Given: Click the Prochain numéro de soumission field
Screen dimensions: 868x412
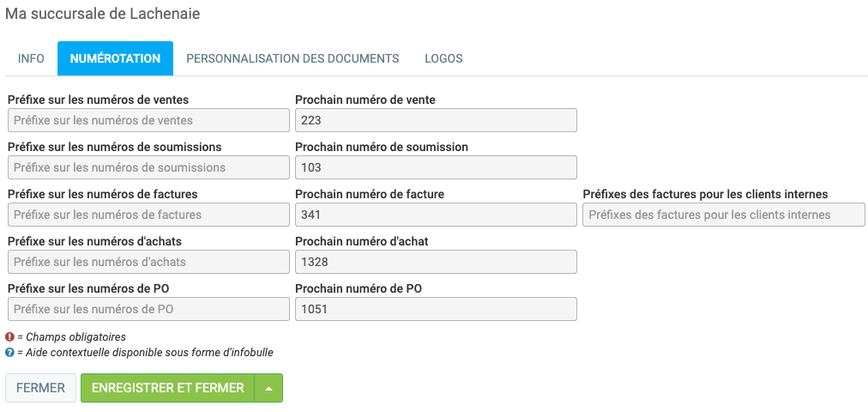Looking at the screenshot, I should (x=436, y=167).
